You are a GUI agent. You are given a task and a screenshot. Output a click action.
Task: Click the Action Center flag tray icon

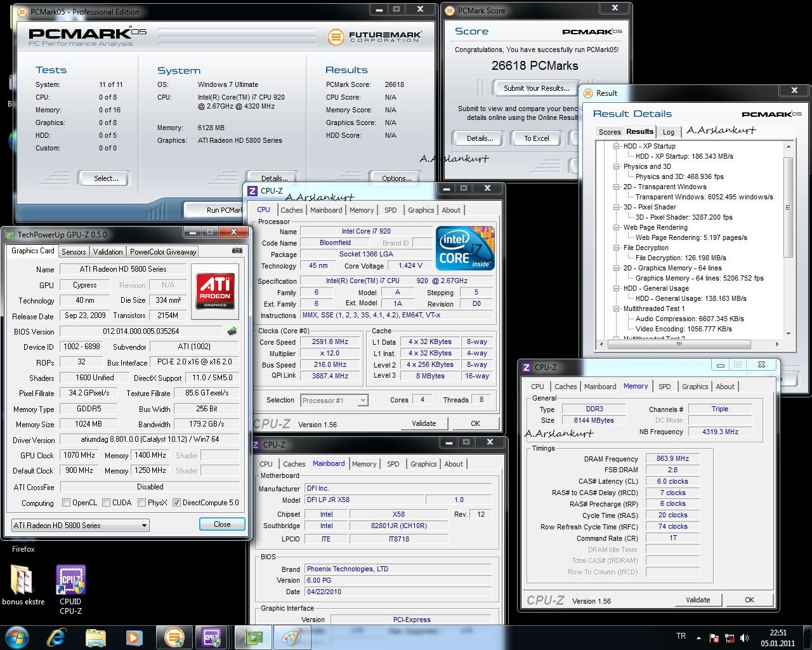[x=714, y=638]
